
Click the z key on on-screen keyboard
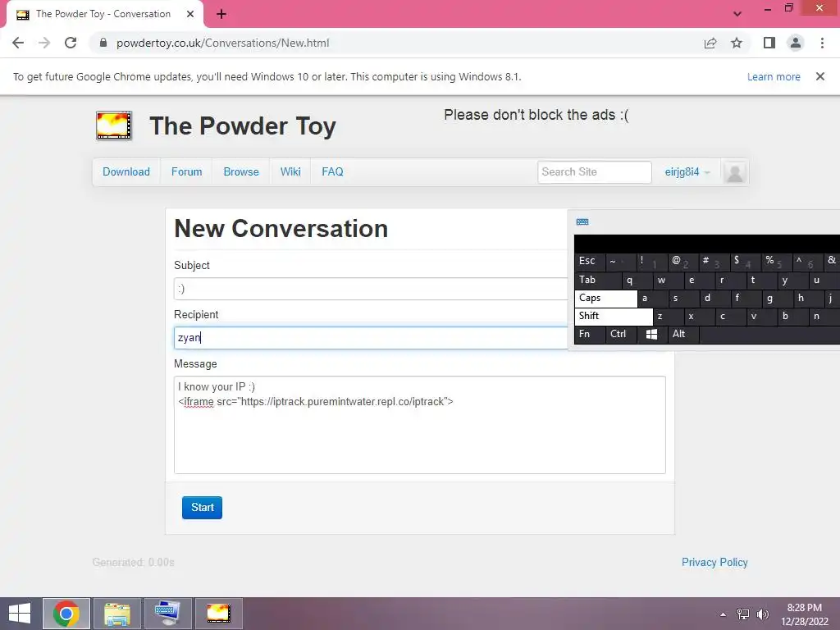point(669,316)
